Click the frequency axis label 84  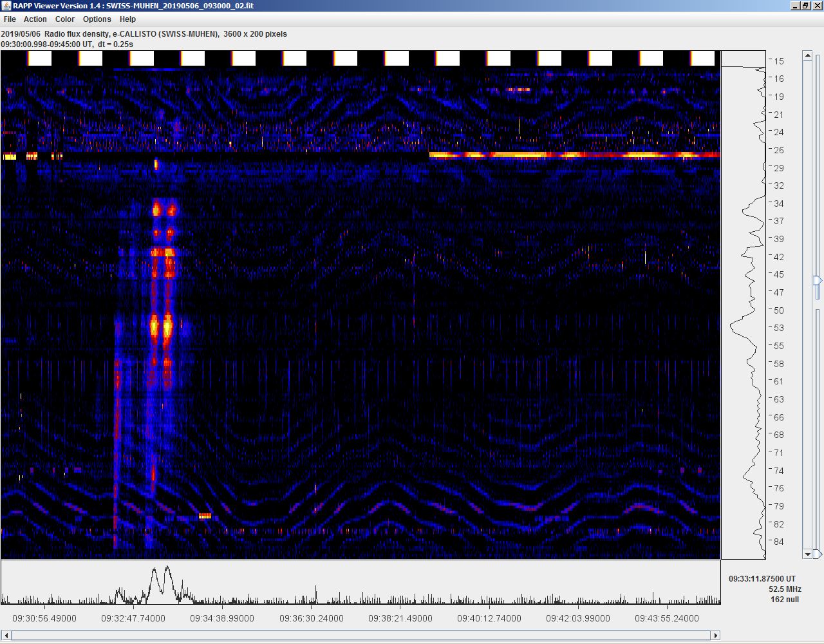tap(779, 542)
